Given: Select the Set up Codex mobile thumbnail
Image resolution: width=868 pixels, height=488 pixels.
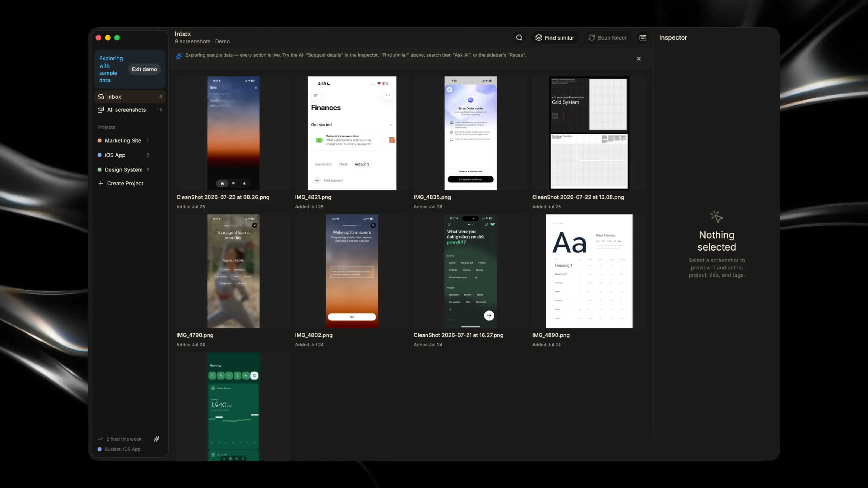Looking at the screenshot, I should [x=470, y=133].
